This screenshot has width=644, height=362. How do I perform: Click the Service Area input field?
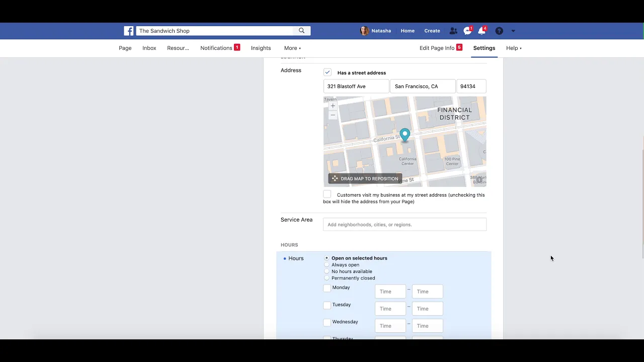pyautogui.click(x=405, y=225)
